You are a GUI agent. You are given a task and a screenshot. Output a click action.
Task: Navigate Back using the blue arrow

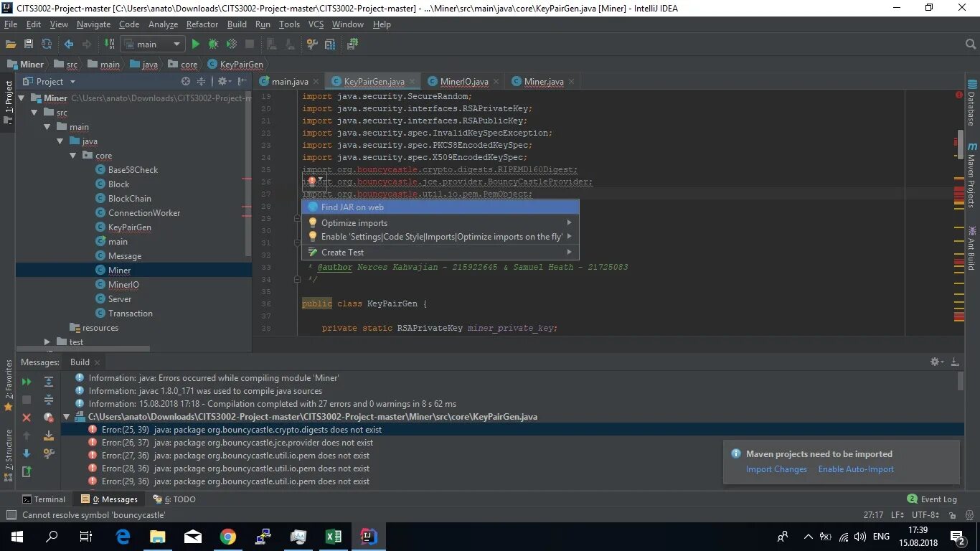69,44
